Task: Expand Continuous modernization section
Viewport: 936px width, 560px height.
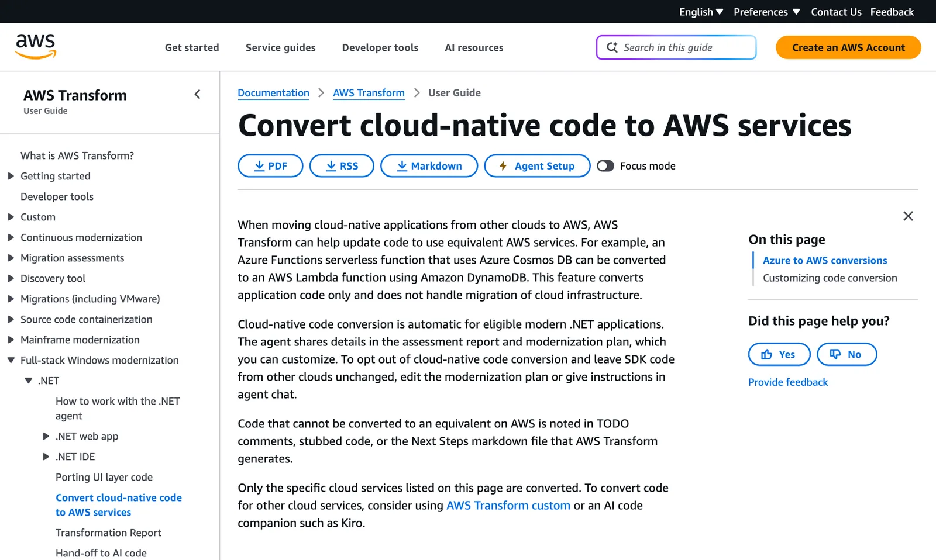Action: 11,237
